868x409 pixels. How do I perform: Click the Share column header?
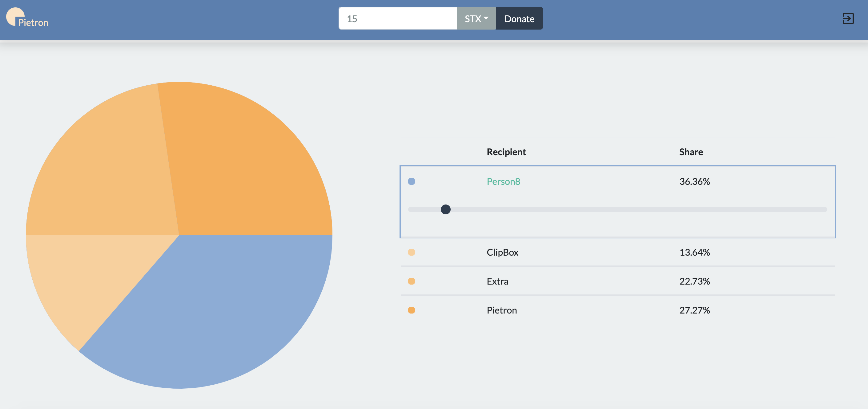pos(691,152)
